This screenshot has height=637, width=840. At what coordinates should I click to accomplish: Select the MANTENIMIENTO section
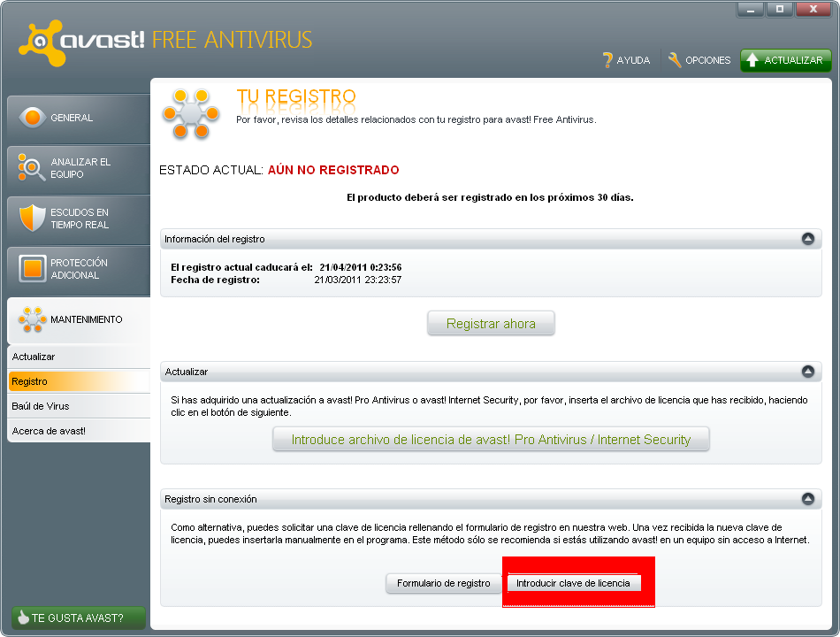(79, 319)
